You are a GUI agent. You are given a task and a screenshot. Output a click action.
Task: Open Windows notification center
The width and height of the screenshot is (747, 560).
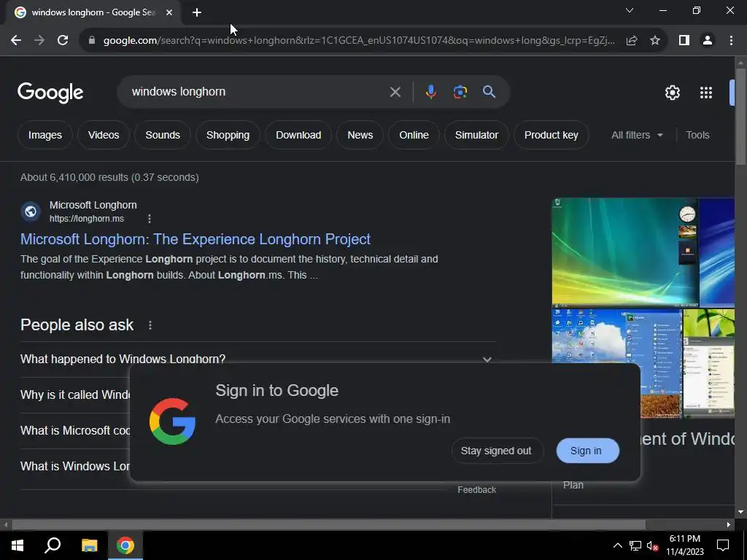[x=723, y=545]
